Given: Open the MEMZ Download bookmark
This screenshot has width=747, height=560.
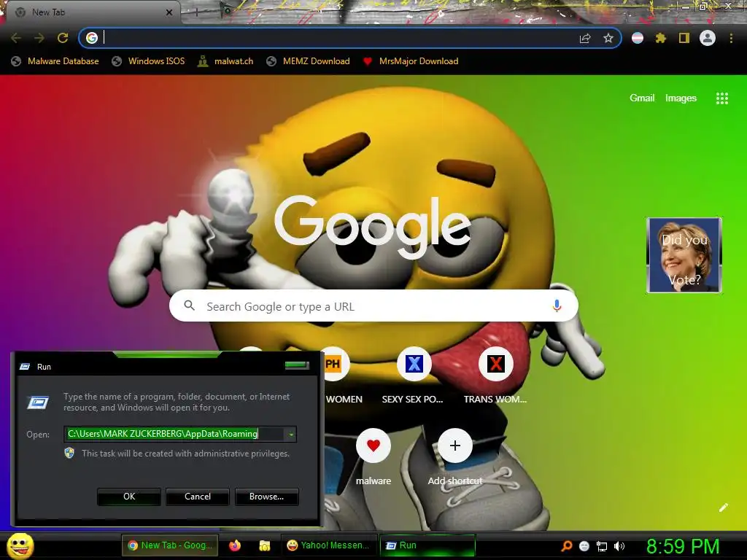Looking at the screenshot, I should (x=309, y=61).
